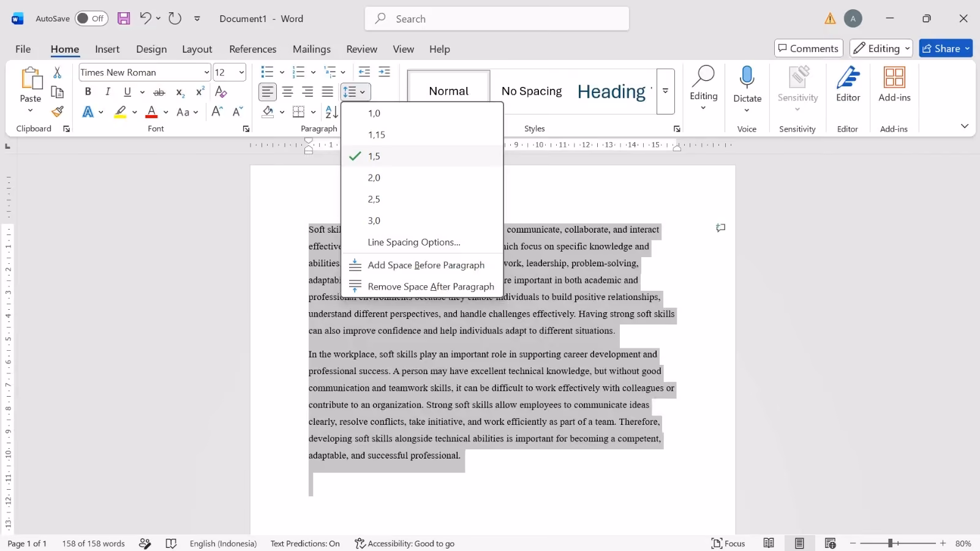Click the Comments button

[x=809, y=48]
